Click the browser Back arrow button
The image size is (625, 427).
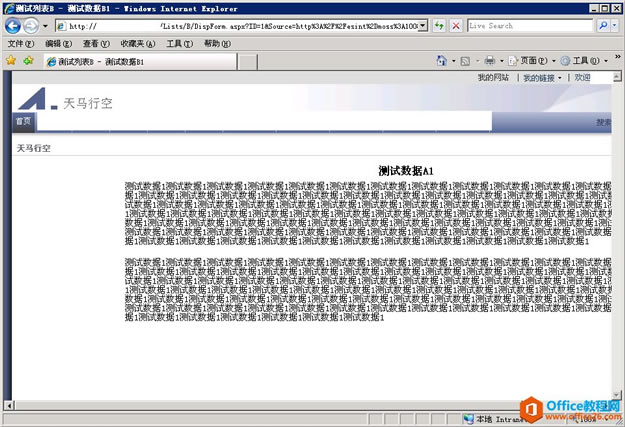[x=13, y=26]
